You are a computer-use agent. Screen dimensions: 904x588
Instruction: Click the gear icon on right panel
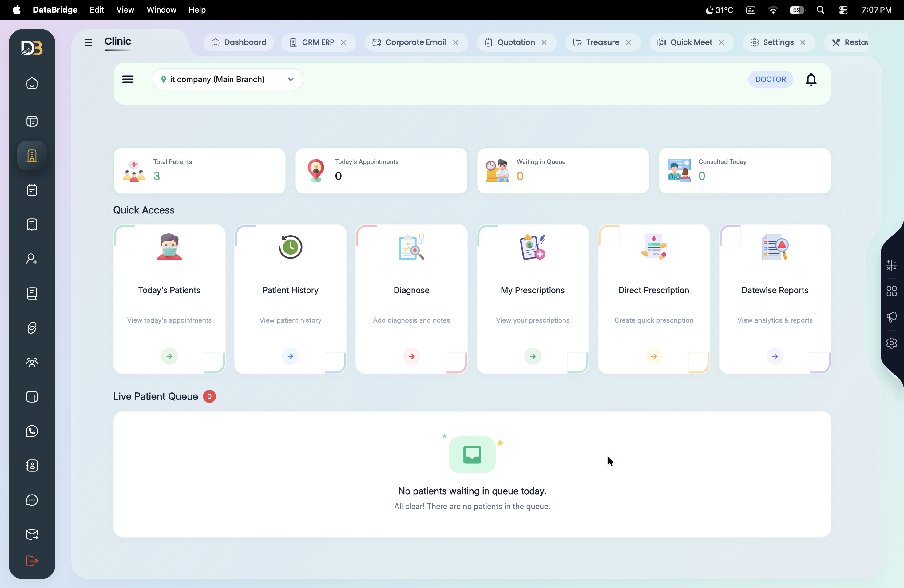pos(891,343)
